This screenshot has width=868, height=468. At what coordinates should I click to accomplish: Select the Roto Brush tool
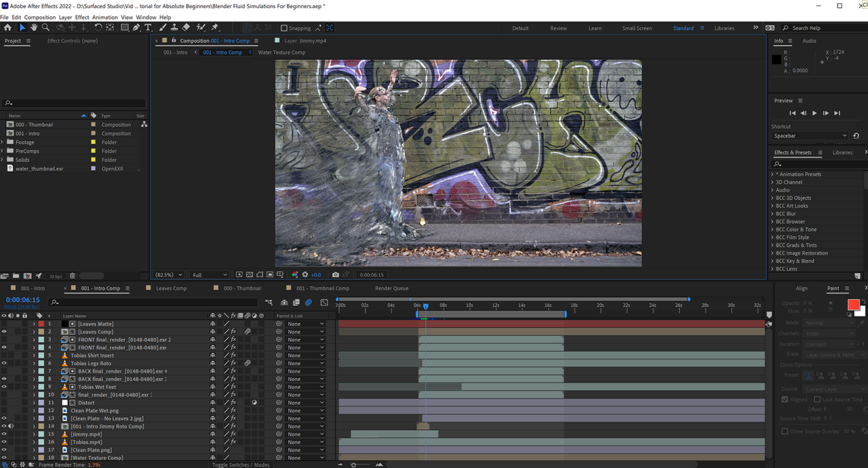[201, 28]
